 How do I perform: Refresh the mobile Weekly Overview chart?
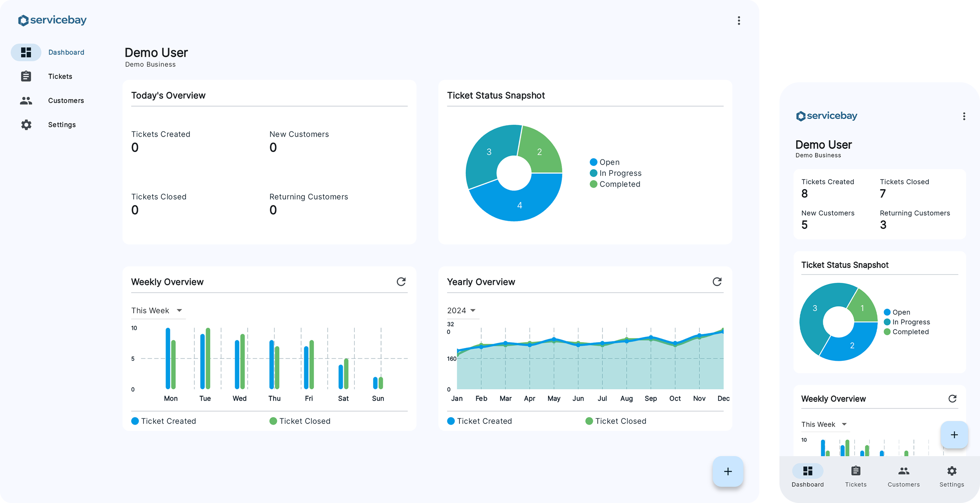click(x=952, y=398)
